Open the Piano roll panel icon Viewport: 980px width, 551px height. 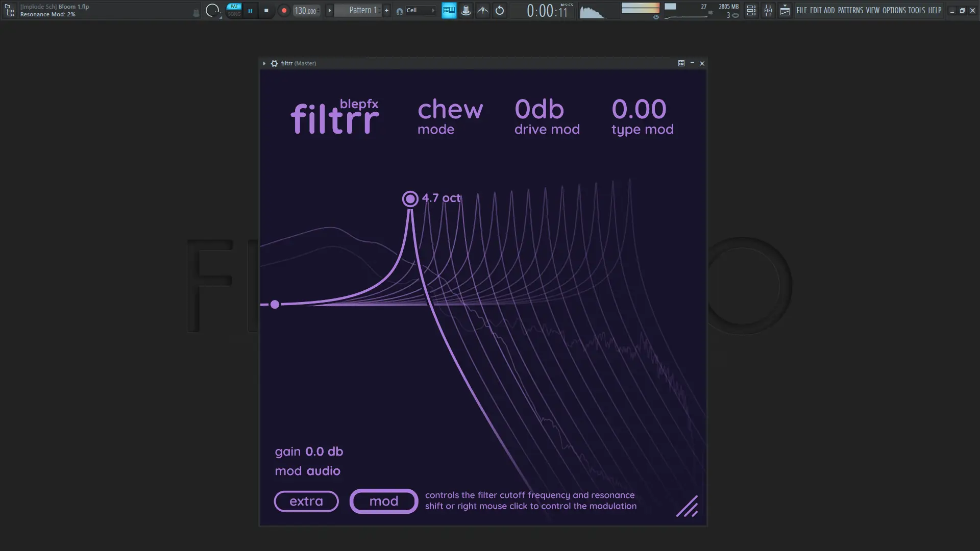tap(785, 10)
